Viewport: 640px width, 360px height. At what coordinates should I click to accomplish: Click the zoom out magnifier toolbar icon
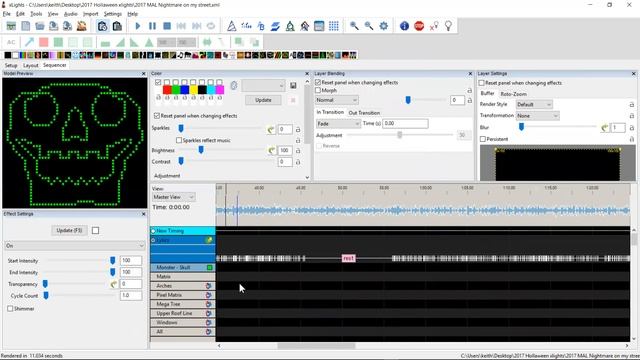(x=369, y=26)
